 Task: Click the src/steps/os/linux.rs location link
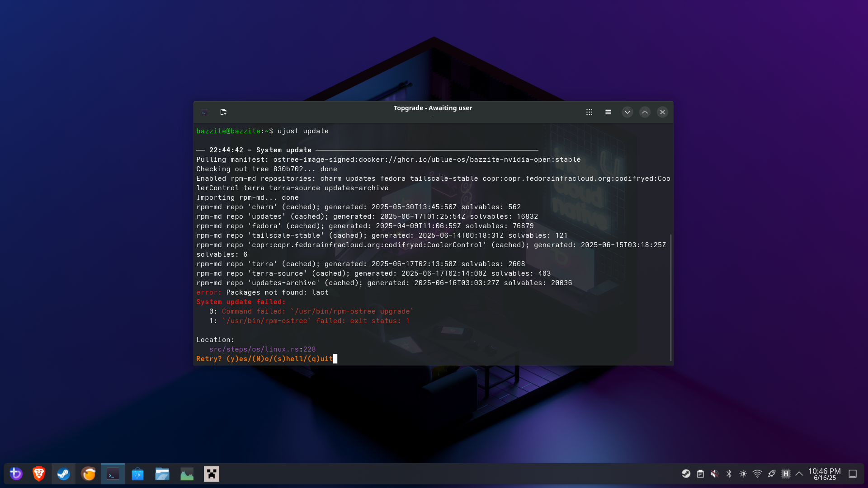click(x=254, y=349)
